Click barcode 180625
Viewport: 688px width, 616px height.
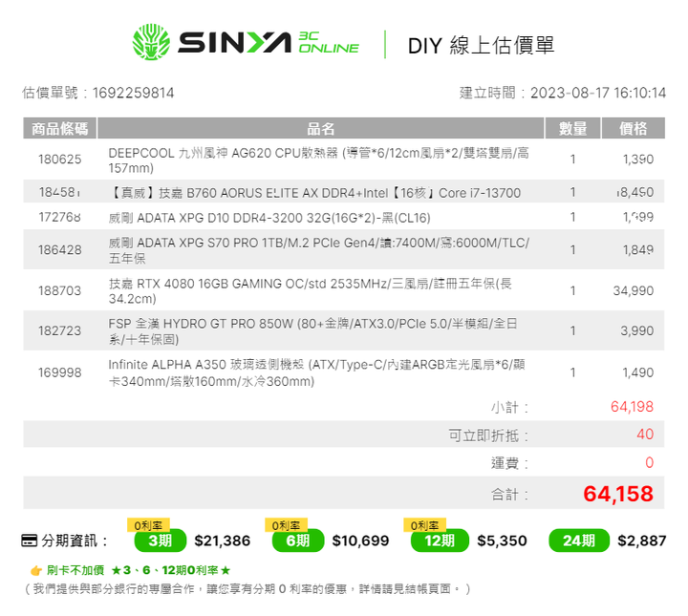tap(60, 159)
